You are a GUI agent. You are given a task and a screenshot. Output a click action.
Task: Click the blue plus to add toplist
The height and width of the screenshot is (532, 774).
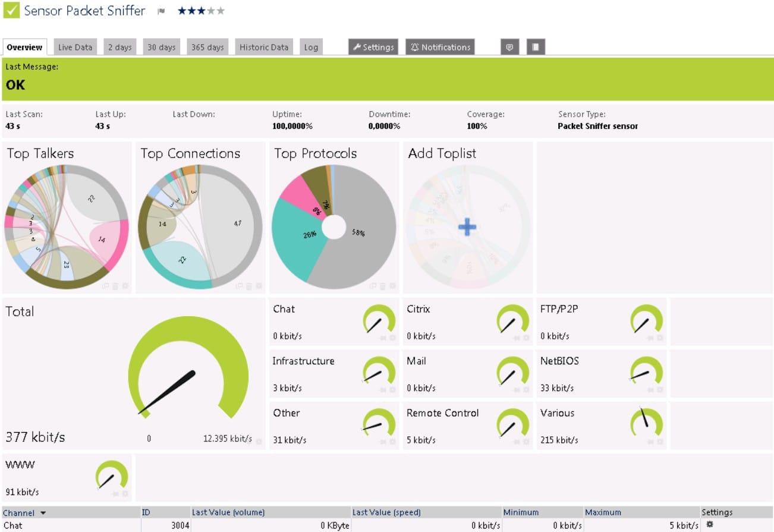467,227
